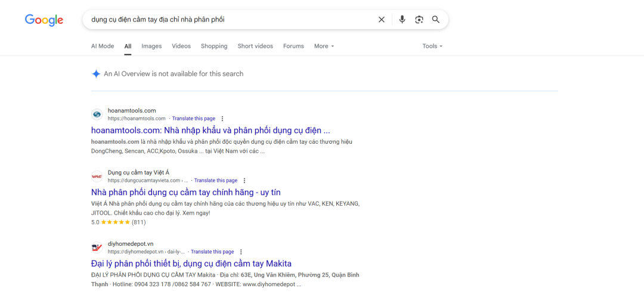Clear the search box with X icon
Viewport: 644px width, 297px height.
click(x=382, y=19)
